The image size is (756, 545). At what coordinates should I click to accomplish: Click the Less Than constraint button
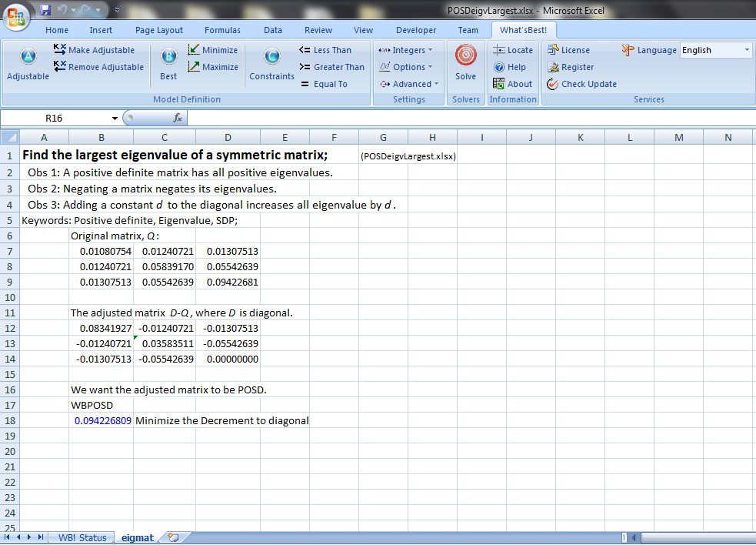325,50
